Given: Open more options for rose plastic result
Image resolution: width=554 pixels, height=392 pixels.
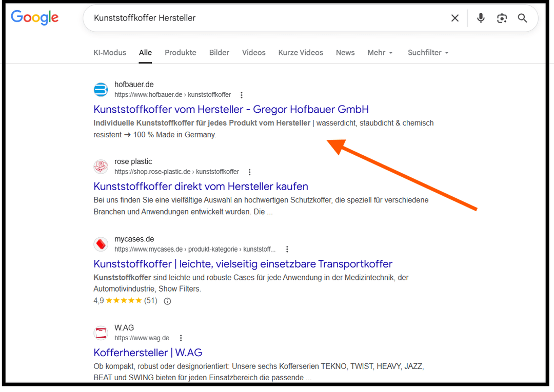Looking at the screenshot, I should click(x=249, y=172).
